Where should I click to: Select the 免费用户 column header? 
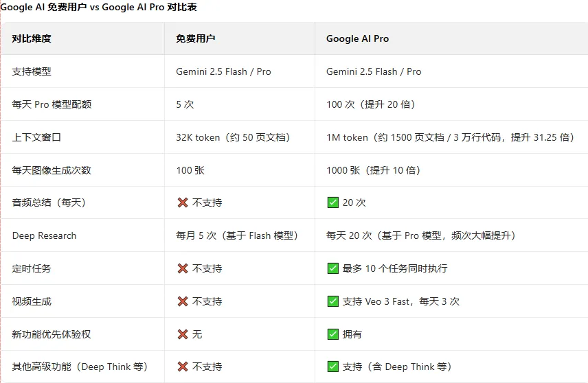point(195,38)
